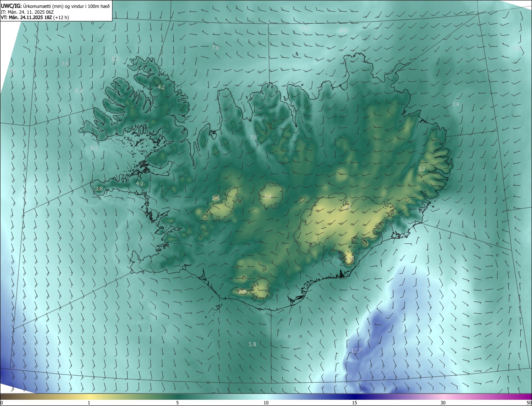Screen dimensions: 532x406
Task: Click the colour scale tick label 1
Action: pyautogui.click(x=89, y=403)
